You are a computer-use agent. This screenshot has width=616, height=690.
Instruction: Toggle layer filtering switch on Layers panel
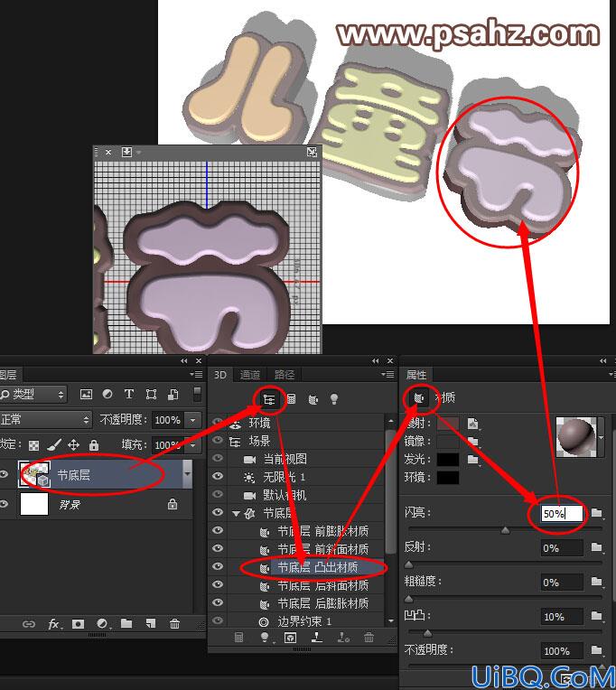click(x=197, y=394)
